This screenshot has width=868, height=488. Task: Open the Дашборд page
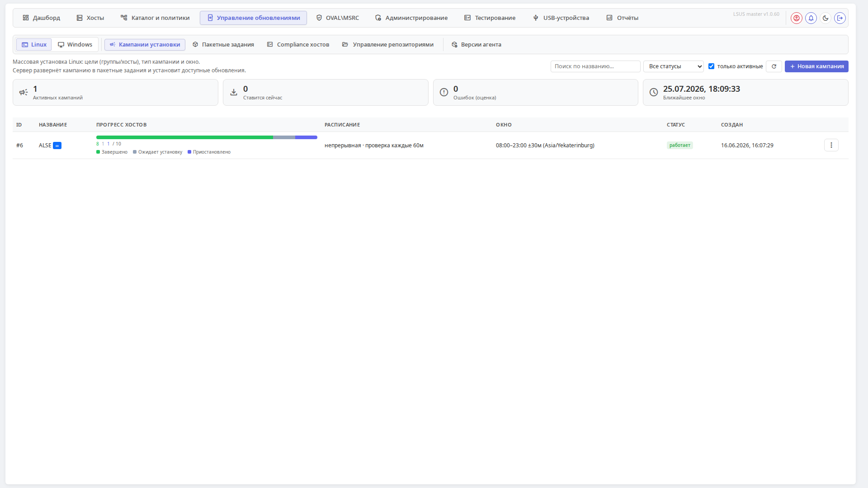41,18
